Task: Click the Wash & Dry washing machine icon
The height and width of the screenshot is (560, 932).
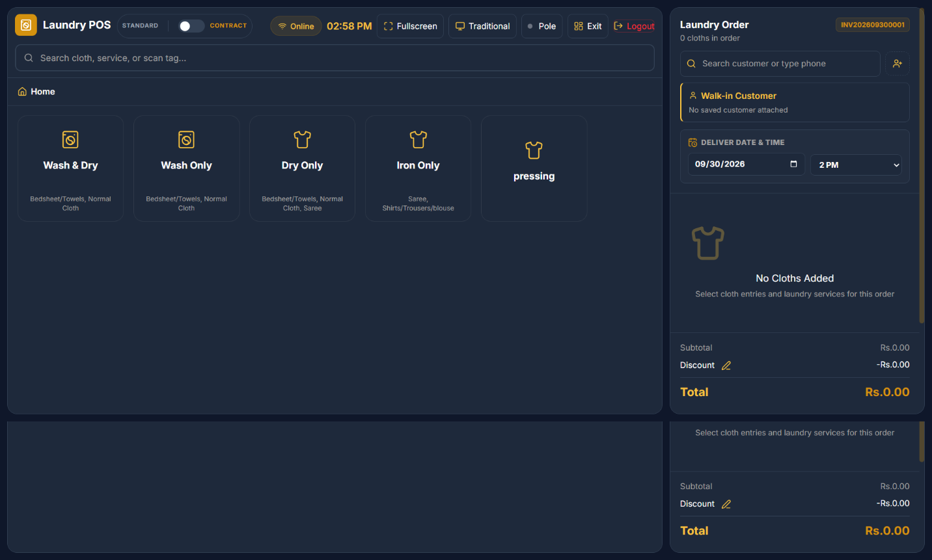Action: click(x=70, y=139)
